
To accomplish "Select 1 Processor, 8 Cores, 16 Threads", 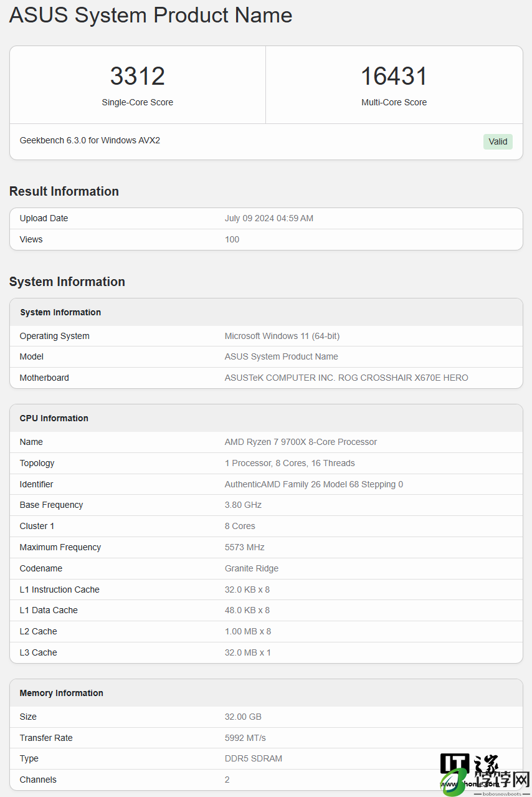I will [290, 463].
